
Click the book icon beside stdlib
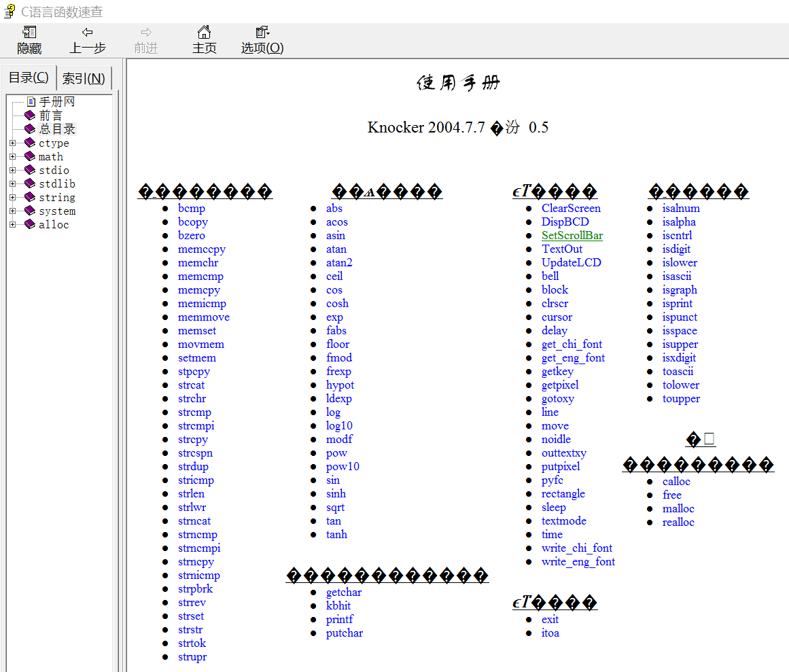pyautogui.click(x=30, y=183)
